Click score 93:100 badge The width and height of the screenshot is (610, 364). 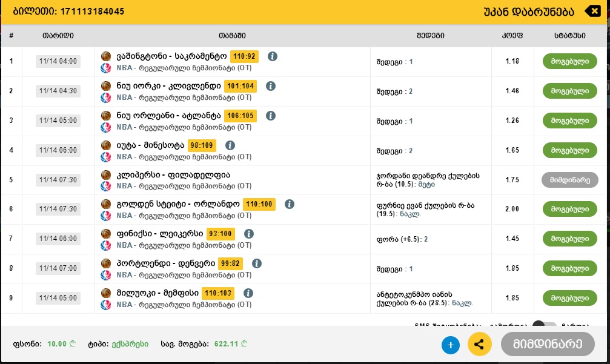[x=220, y=234]
